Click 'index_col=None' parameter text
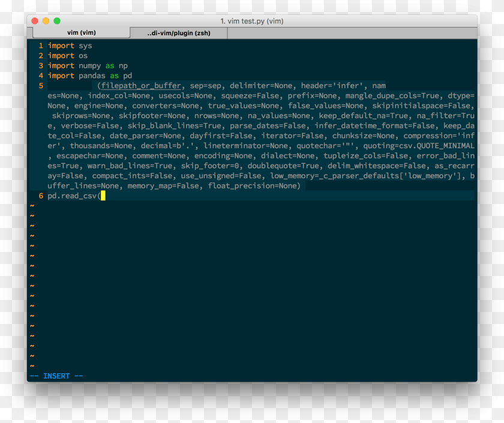504x423 pixels. (119, 96)
